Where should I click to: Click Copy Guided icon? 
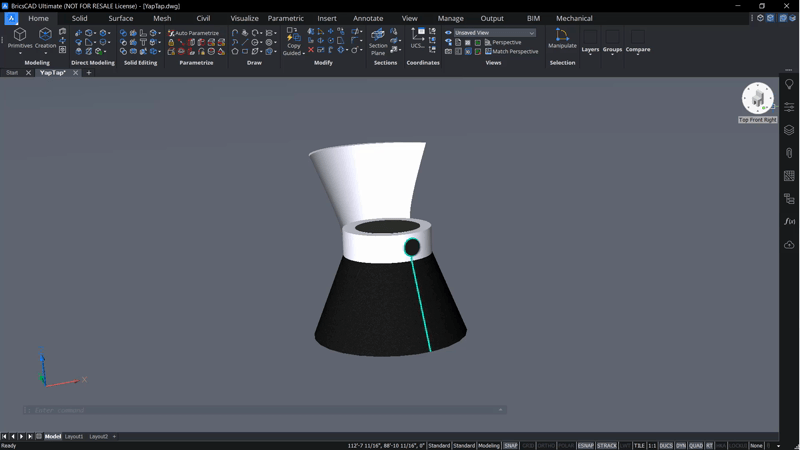click(x=293, y=35)
